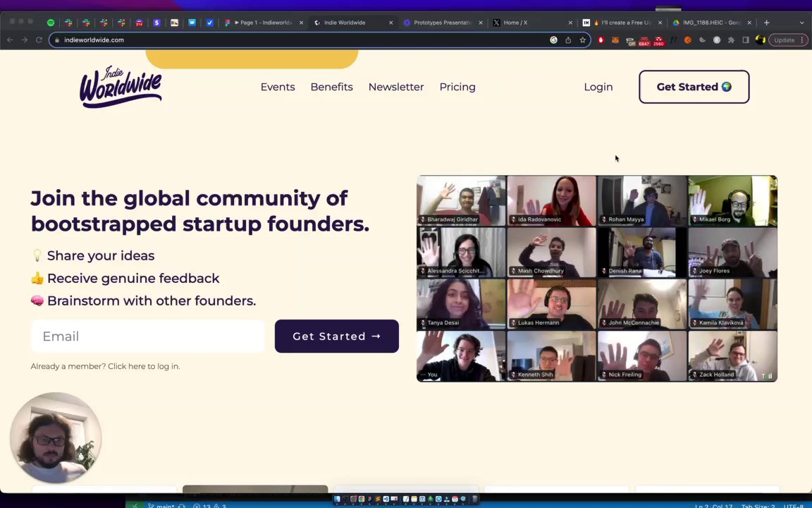Close the Home / X tab
Image resolution: width=812 pixels, height=508 pixels.
pyautogui.click(x=570, y=23)
